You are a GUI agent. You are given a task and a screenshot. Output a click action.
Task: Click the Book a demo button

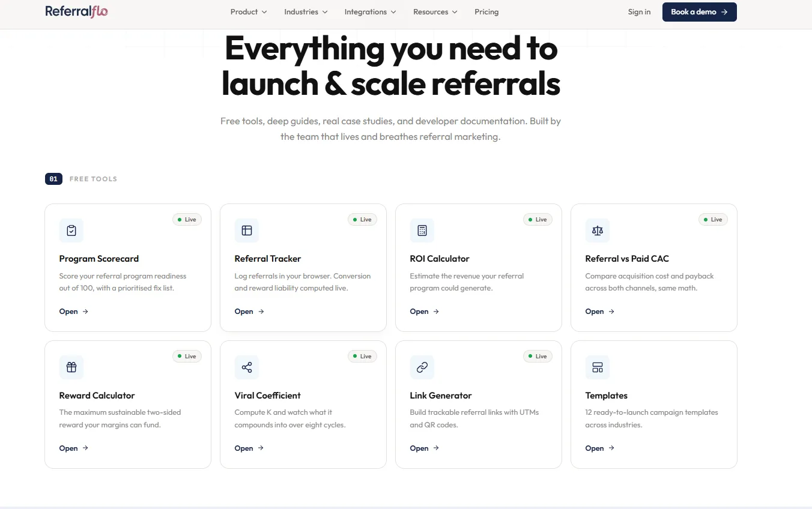coord(700,12)
